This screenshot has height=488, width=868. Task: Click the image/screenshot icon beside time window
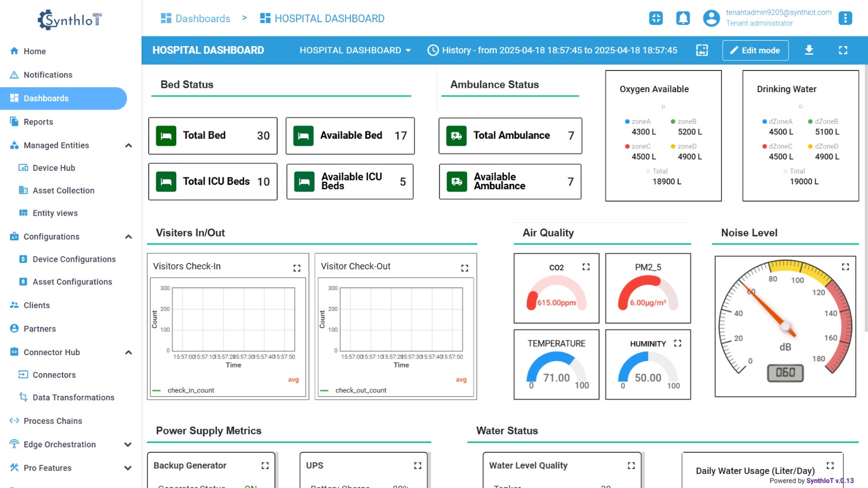tap(702, 50)
